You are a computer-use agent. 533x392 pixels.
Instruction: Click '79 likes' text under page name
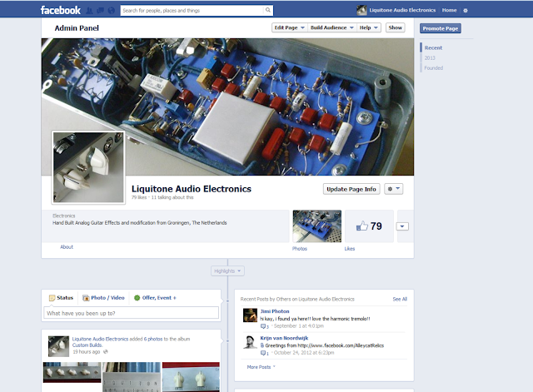139,197
